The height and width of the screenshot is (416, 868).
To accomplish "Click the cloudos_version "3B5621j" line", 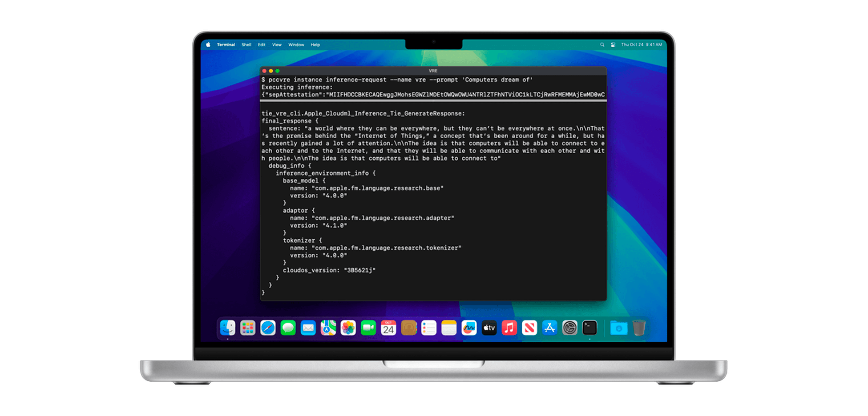I will (329, 270).
